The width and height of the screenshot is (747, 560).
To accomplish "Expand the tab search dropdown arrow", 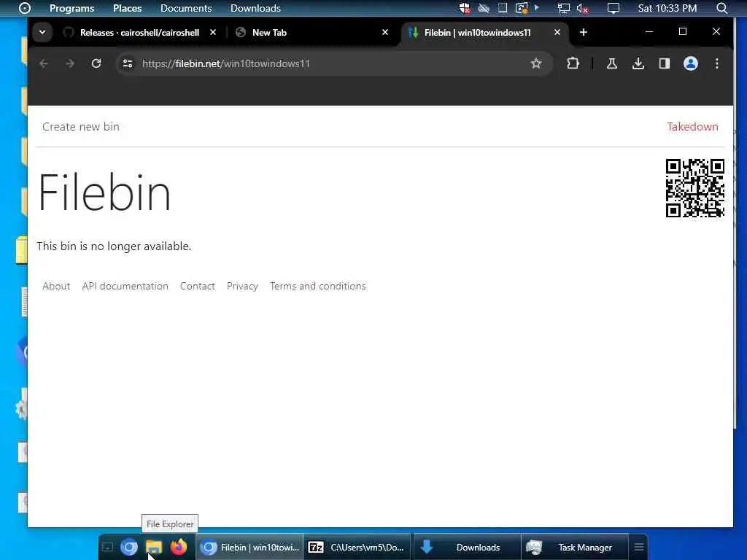I will (x=42, y=32).
